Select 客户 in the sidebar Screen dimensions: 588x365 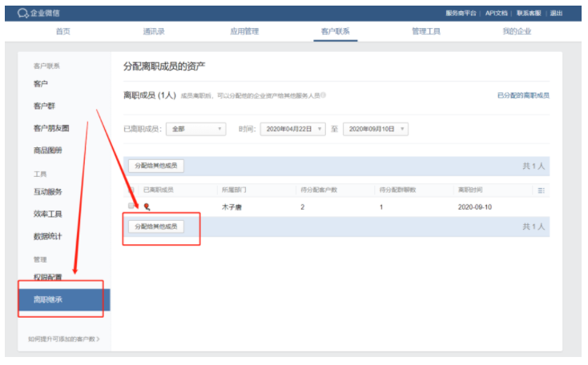click(x=41, y=83)
